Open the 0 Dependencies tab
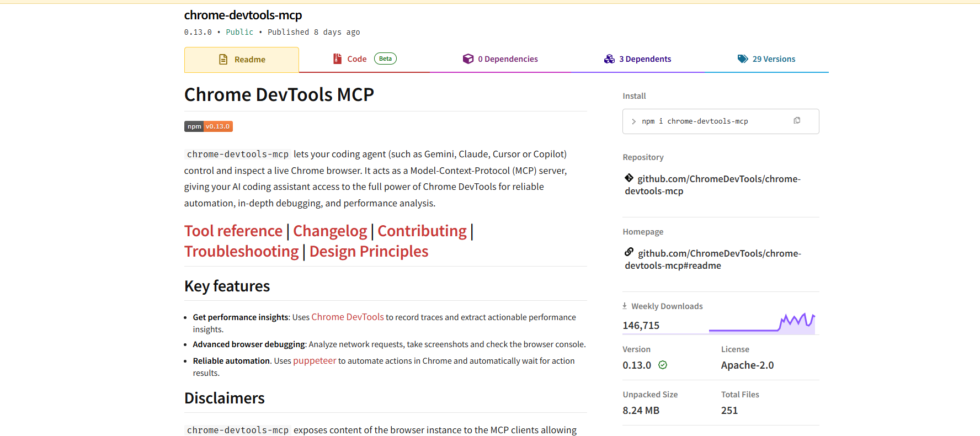 (500, 59)
